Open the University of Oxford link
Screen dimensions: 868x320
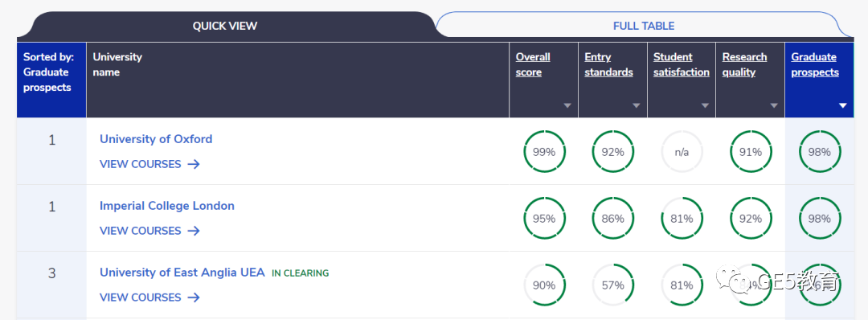point(156,139)
